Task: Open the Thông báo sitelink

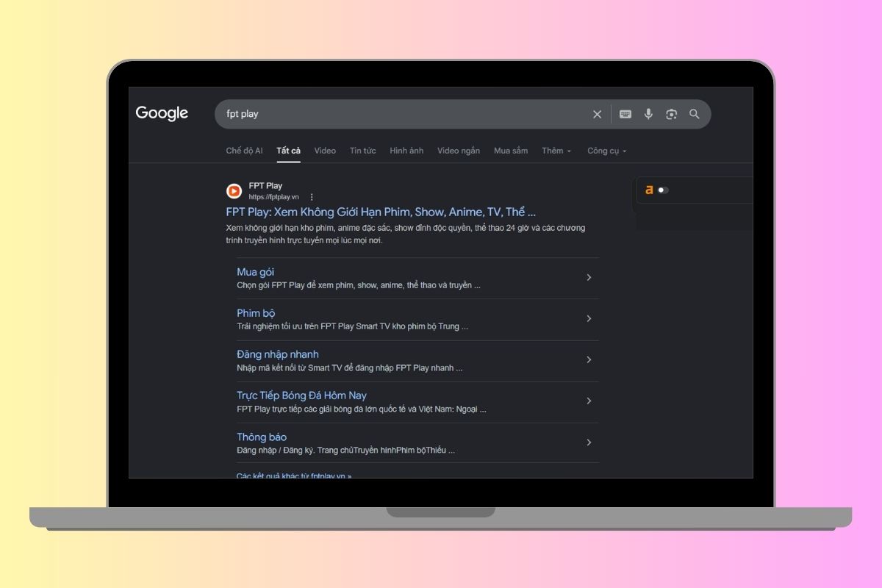Action: point(262,437)
